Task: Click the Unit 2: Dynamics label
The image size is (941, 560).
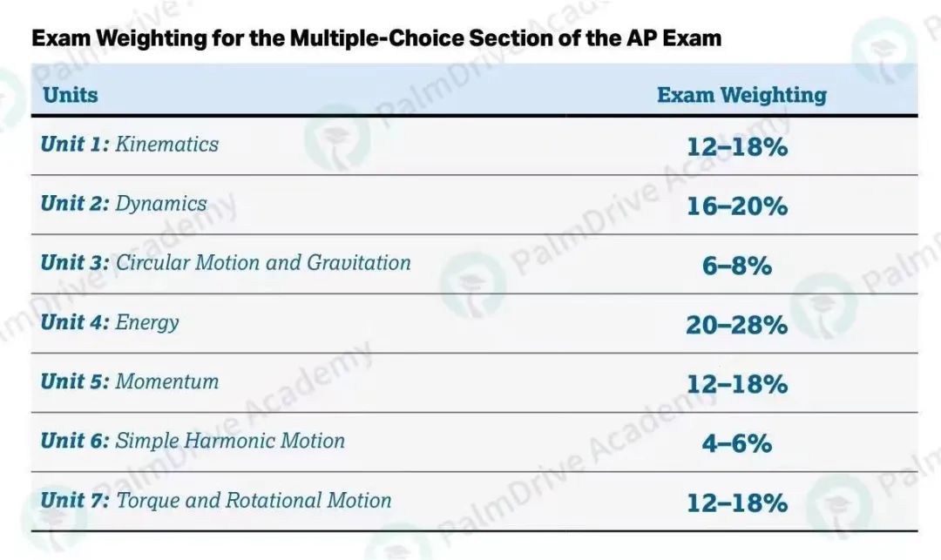Action: pyautogui.click(x=124, y=204)
